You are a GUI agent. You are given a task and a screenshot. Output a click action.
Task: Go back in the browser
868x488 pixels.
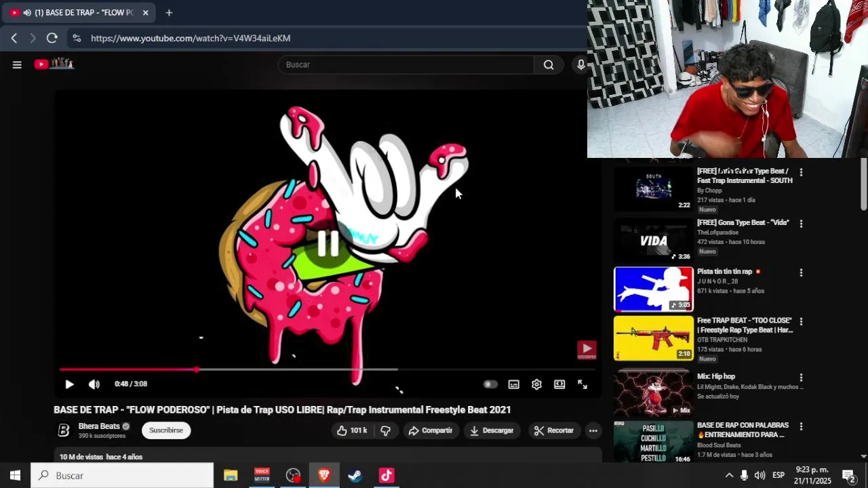14,39
